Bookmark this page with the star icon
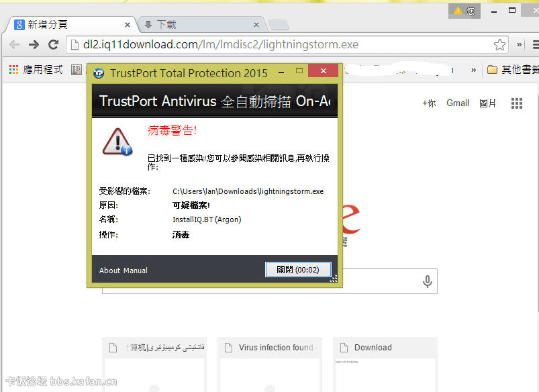Screen dimensions: 539x392 pyautogui.click(x=499, y=45)
